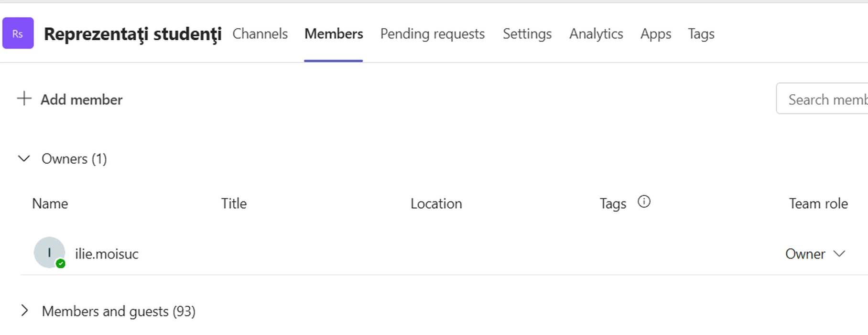Image resolution: width=868 pixels, height=335 pixels.
Task: Click the ilie.moisuc member name
Action: 107,254
